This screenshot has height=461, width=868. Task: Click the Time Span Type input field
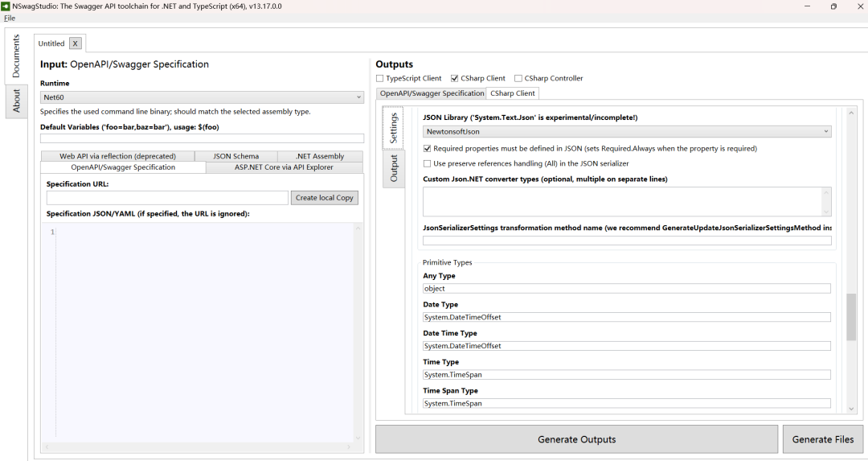(627, 403)
